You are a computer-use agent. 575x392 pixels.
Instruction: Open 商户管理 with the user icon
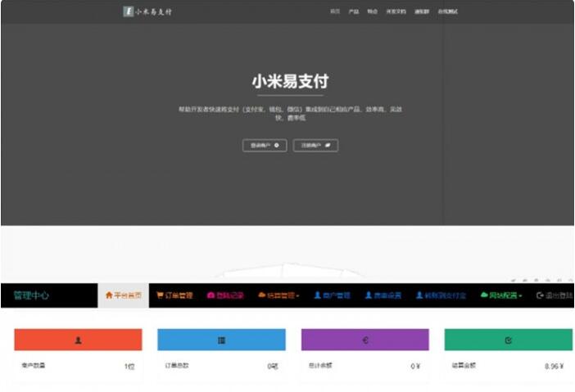333,295
